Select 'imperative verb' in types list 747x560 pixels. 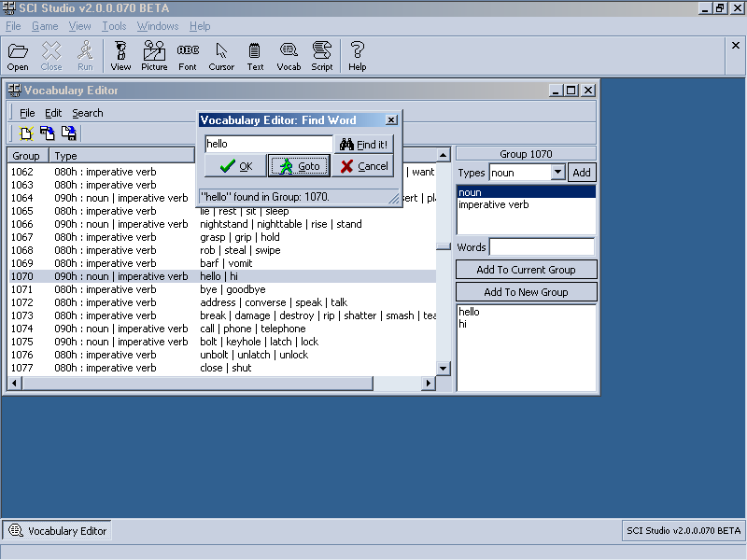coord(493,204)
